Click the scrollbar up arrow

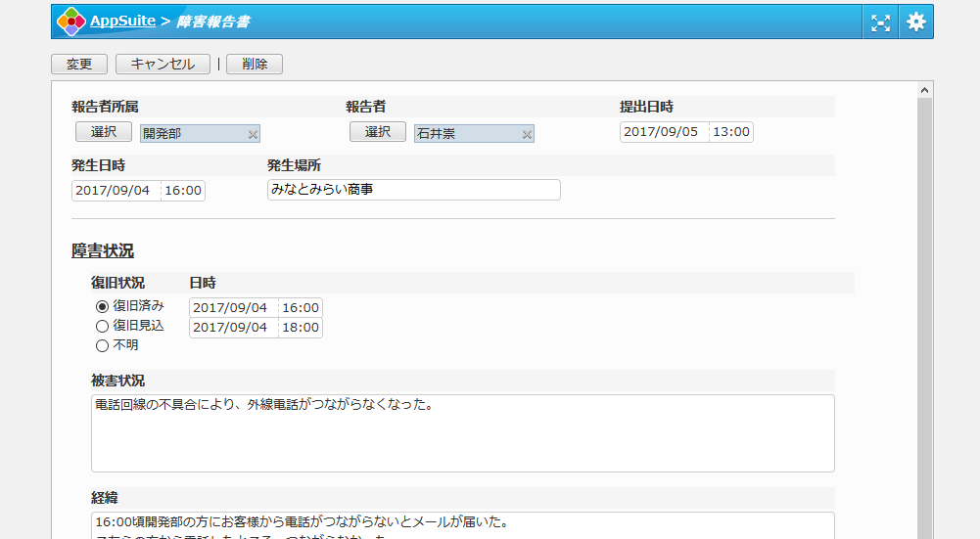point(924,90)
